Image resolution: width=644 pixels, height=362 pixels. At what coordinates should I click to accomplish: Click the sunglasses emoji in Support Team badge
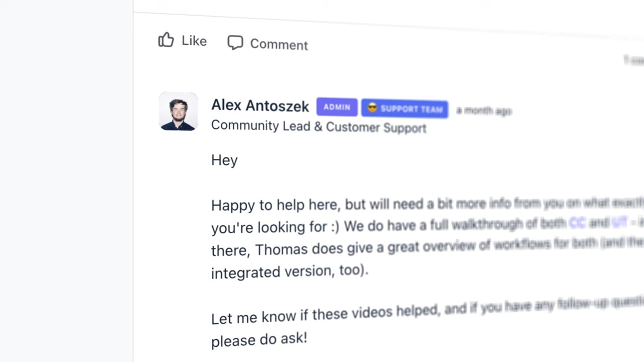tap(372, 108)
